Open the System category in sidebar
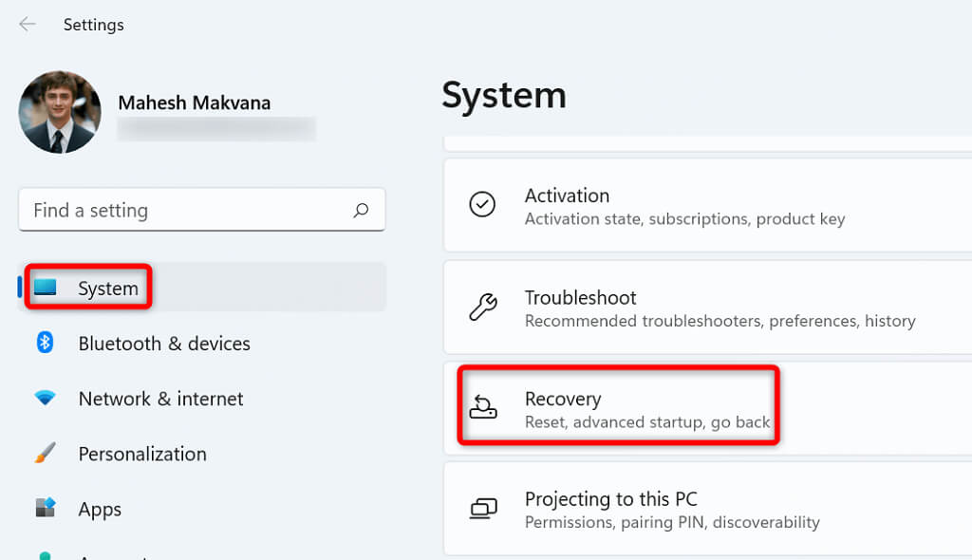 point(107,289)
